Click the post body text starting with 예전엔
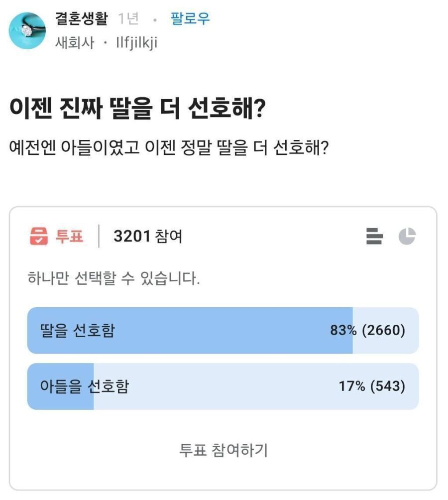The height and width of the screenshot is (500, 448). coord(168,148)
